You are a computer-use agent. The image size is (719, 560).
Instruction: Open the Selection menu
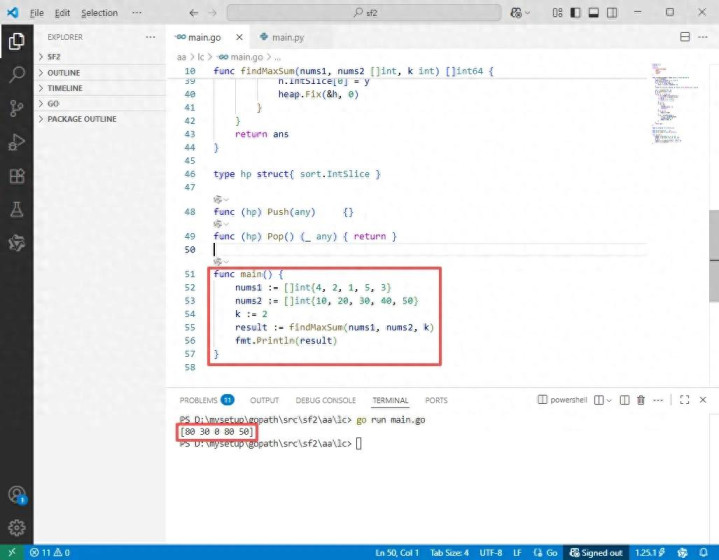[x=100, y=13]
